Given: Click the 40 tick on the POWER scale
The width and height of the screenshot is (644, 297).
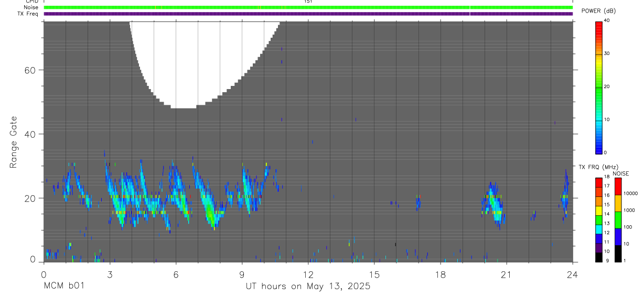Looking at the screenshot, I should [607, 20].
